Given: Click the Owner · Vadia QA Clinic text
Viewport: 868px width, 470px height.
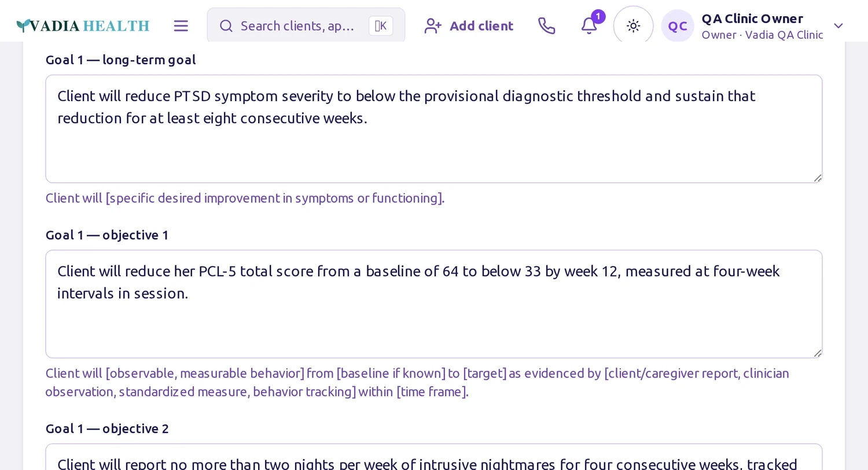Looking at the screenshot, I should coord(762,35).
